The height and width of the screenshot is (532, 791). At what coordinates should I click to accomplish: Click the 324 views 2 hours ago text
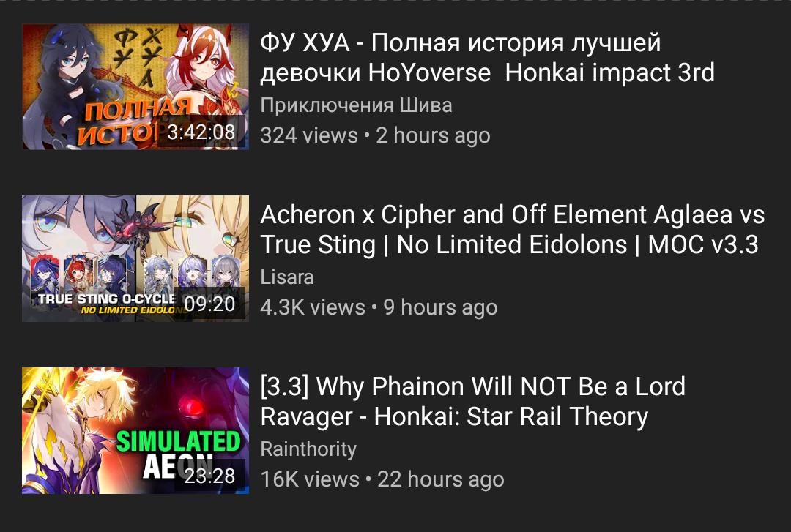pyautogui.click(x=375, y=135)
